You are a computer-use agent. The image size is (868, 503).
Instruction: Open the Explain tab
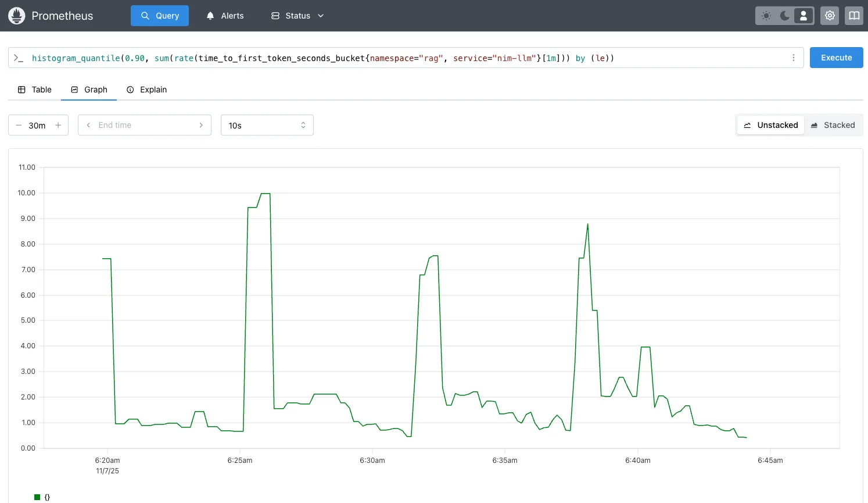tap(146, 90)
